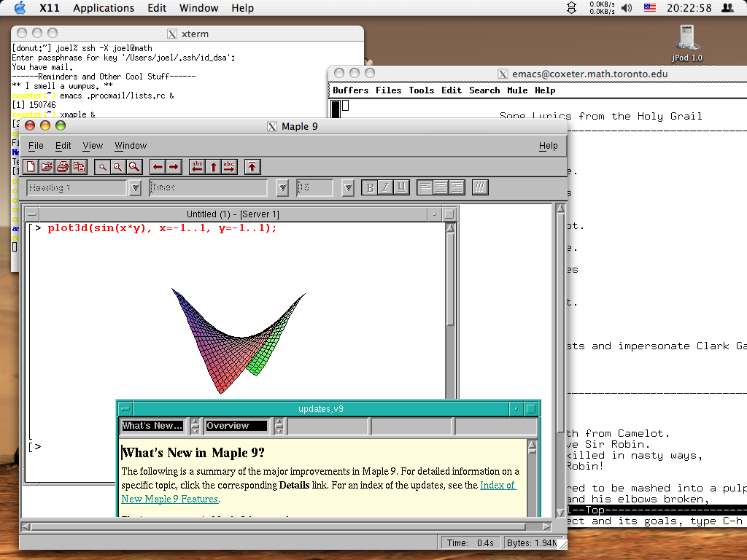Click the volume icon in the menu bar

tap(627, 8)
